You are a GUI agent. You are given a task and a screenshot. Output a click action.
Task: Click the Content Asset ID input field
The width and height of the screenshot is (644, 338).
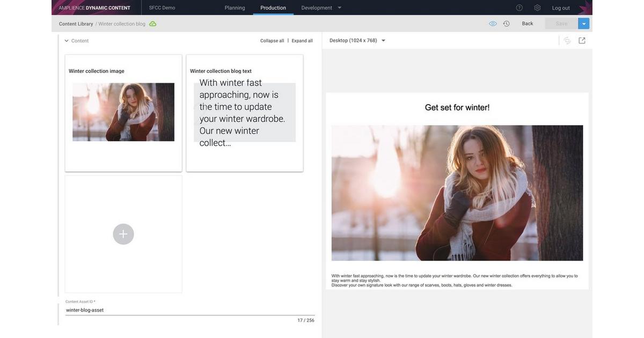coord(190,310)
